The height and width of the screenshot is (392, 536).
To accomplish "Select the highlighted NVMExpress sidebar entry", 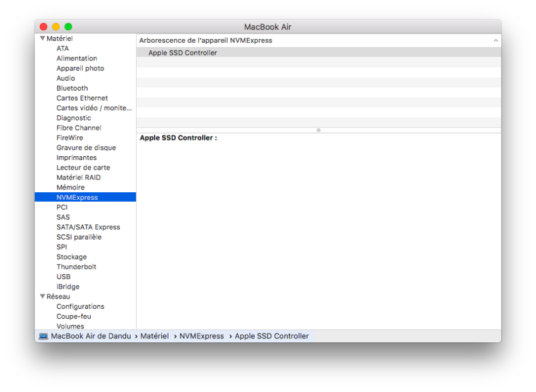I will 86,197.
